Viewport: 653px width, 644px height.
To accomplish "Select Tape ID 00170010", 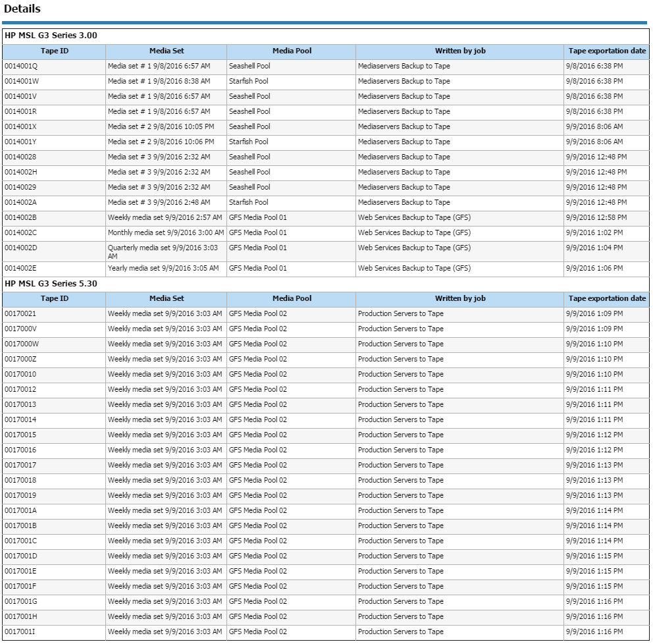I will 54,375.
